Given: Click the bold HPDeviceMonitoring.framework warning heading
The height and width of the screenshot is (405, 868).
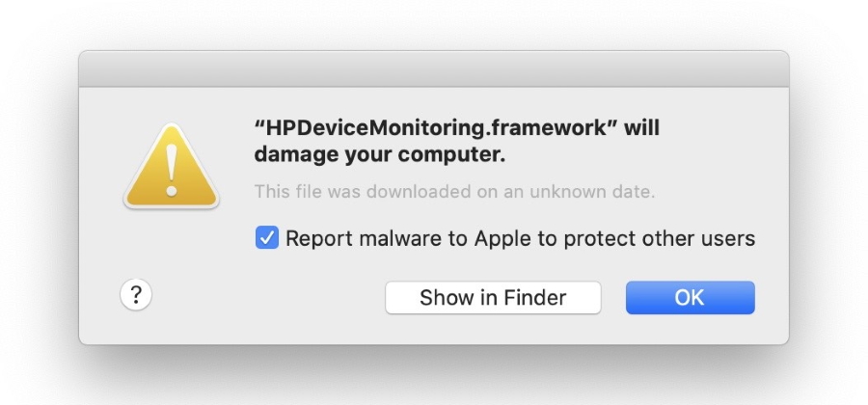Looking at the screenshot, I should tap(456, 140).
